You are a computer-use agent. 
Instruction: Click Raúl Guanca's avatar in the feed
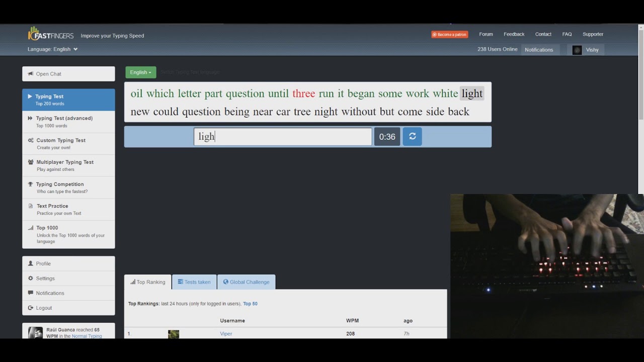tap(35, 333)
